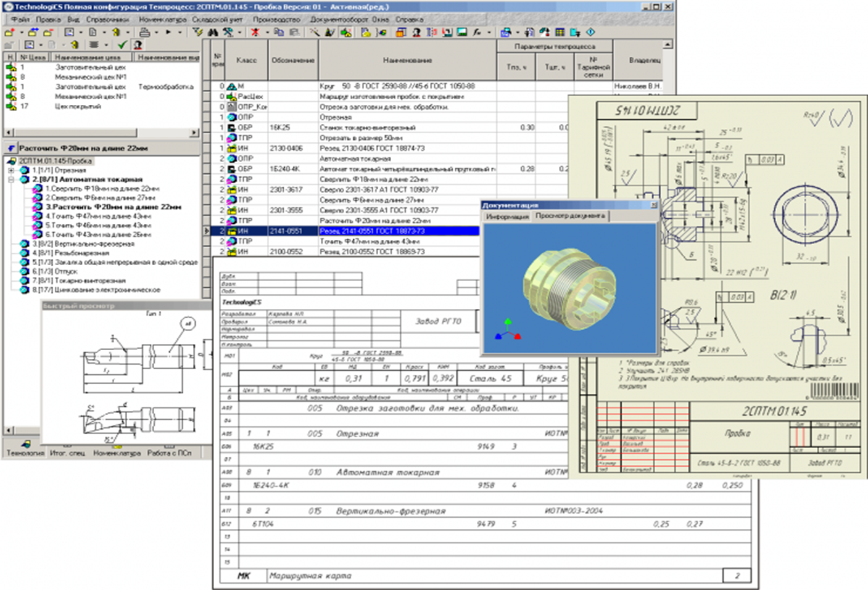Image resolution: width=868 pixels, height=590 pixels.
Task: Select tree item 3.Расточить Ф20мм на длине 22мм
Action: (114, 207)
